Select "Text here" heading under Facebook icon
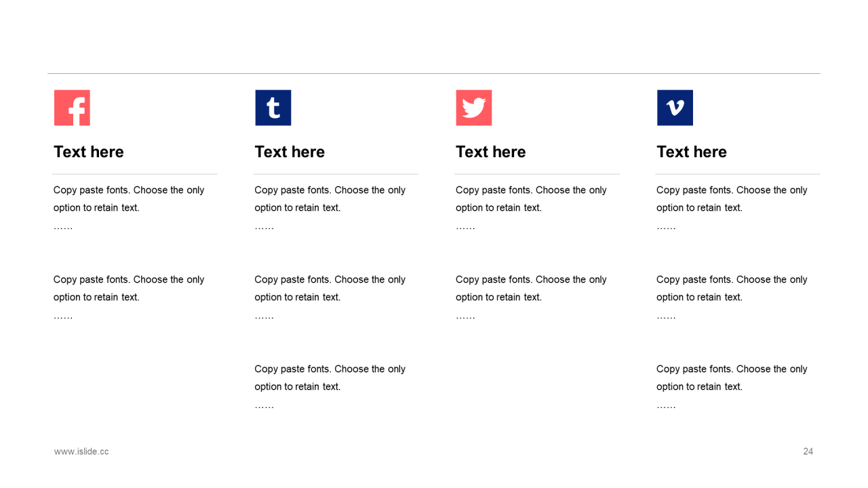Screen dimensions: 868x488 click(x=89, y=152)
